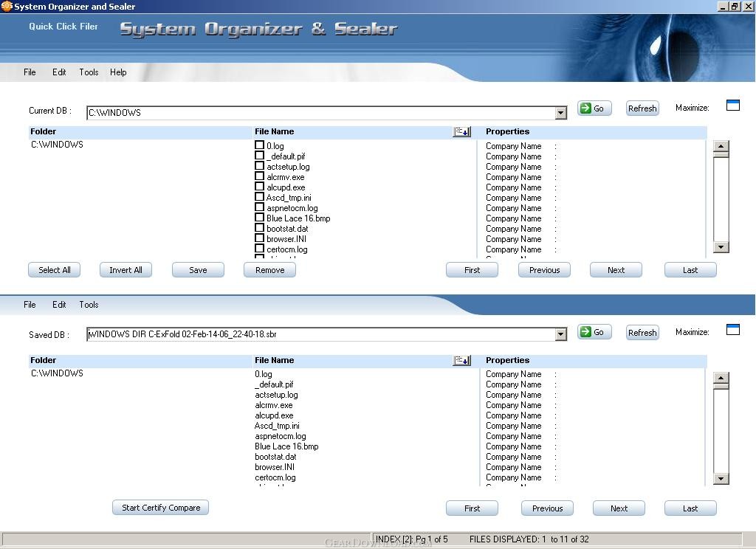Click Start Certify Compare button

[160, 508]
